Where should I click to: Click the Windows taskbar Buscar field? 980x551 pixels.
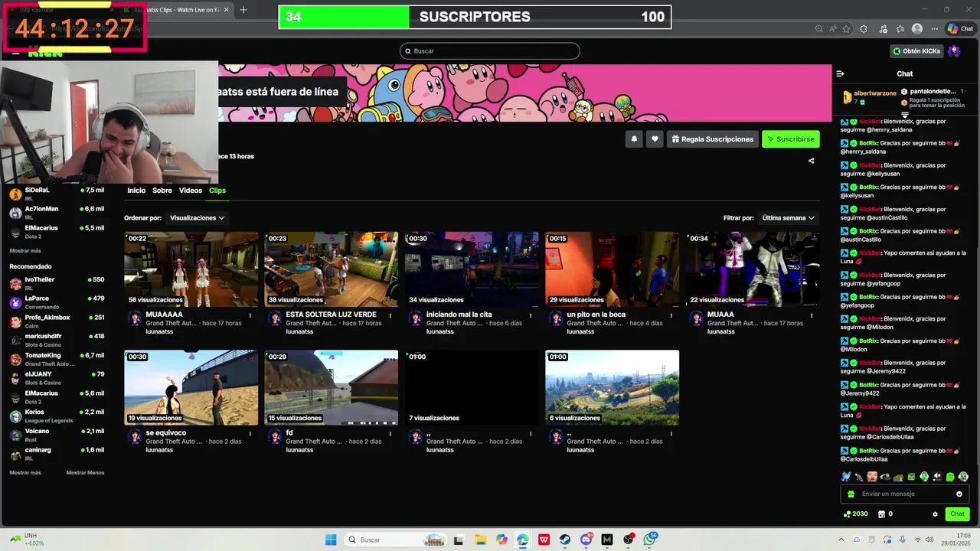(395, 540)
